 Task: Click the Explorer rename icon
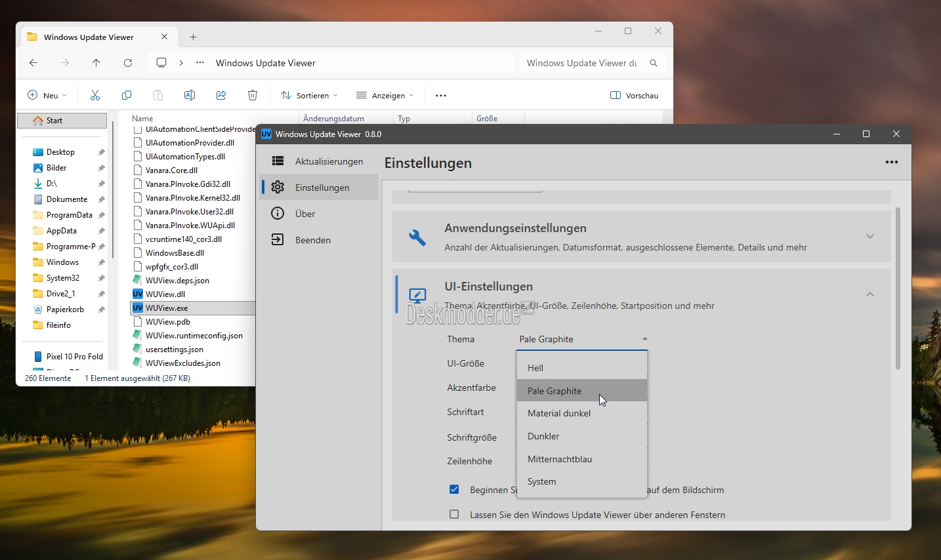coord(190,96)
